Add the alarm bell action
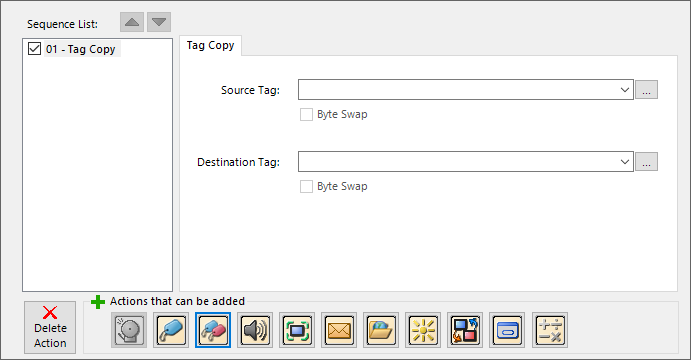 [129, 330]
